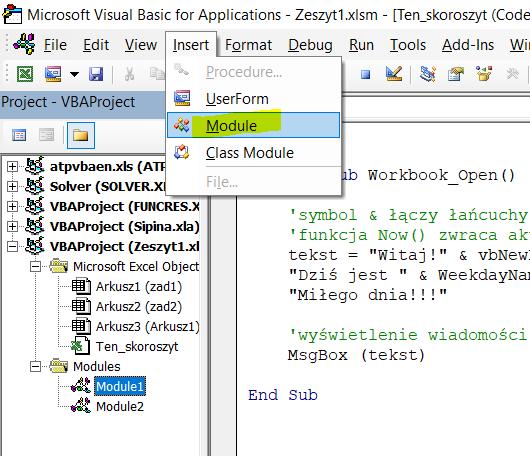This screenshot has height=456, width=530.
Task: Open the dropdown arrow beside Insert UserForm icon
Action: (74, 74)
